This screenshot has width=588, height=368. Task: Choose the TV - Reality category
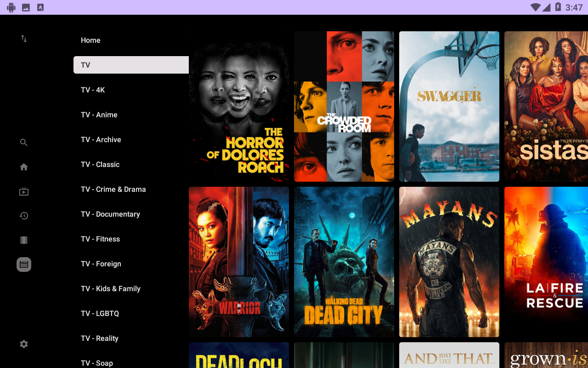(100, 339)
